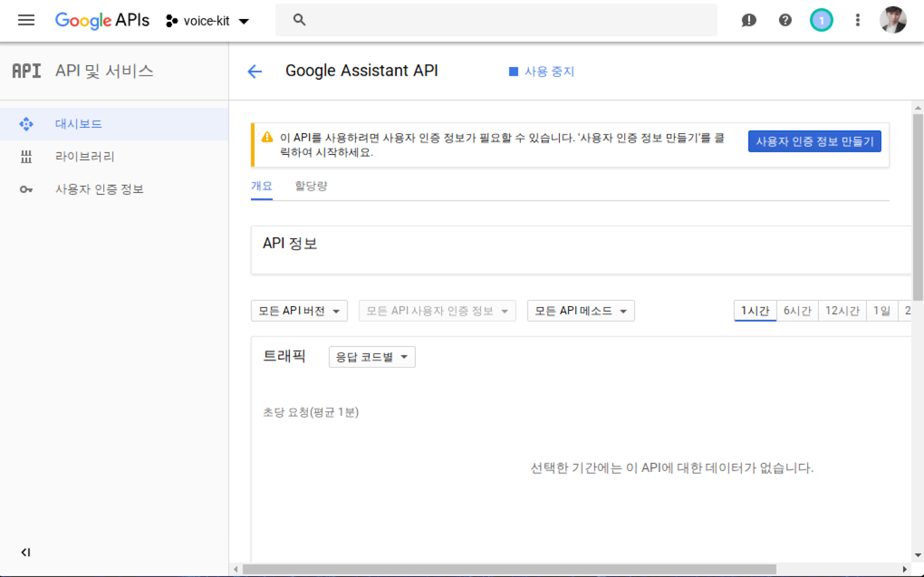Image resolution: width=924 pixels, height=577 pixels.
Task: Go back using the blue arrow
Action: click(255, 71)
